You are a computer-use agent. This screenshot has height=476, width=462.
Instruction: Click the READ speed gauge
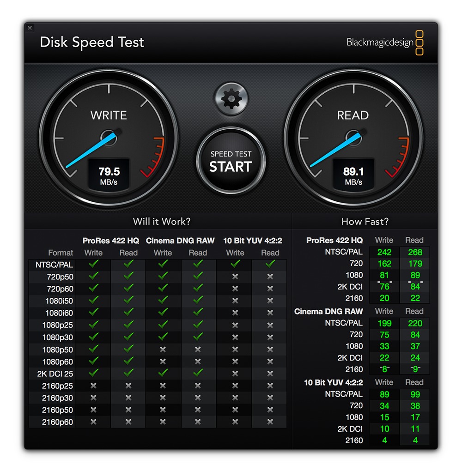353,138
